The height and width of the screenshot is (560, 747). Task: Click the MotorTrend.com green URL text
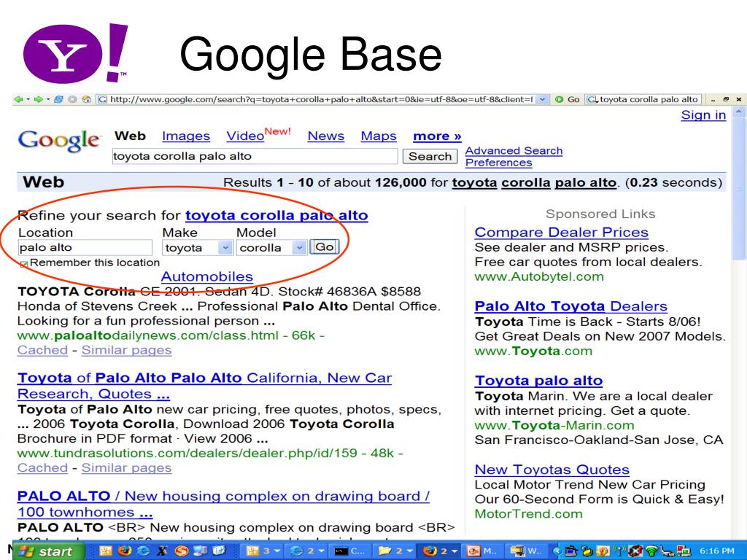coord(528,514)
